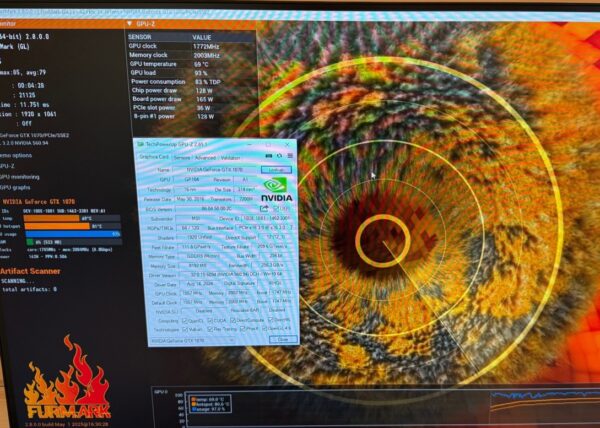This screenshot has width=600, height=428.
Task: Click the FurMark flame logo
Action: [68, 377]
